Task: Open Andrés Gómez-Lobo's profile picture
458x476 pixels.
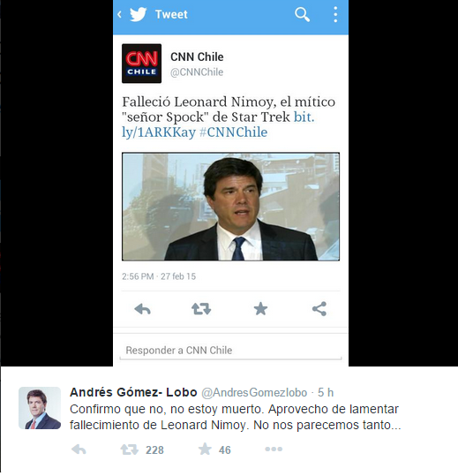Action: pos(40,408)
